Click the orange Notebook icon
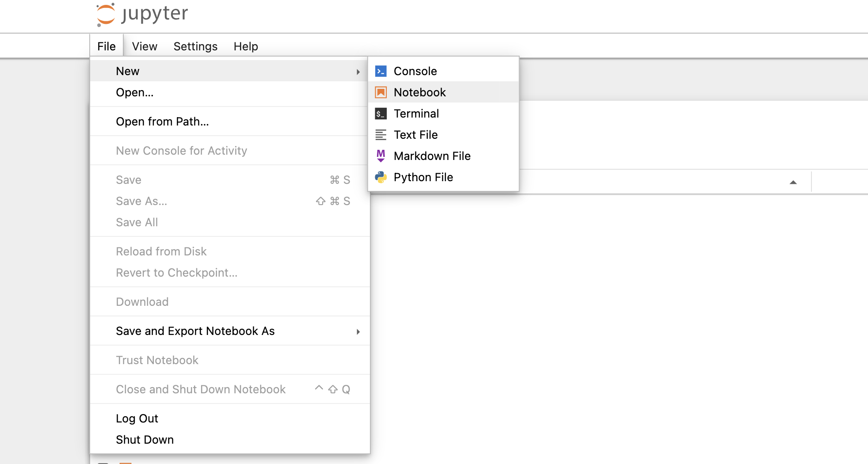This screenshot has width=868, height=464. (x=381, y=92)
